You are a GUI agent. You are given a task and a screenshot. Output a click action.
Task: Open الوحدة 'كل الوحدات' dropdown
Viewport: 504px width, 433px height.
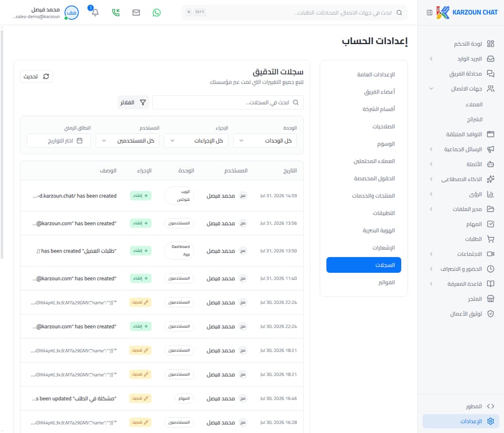tap(265, 140)
